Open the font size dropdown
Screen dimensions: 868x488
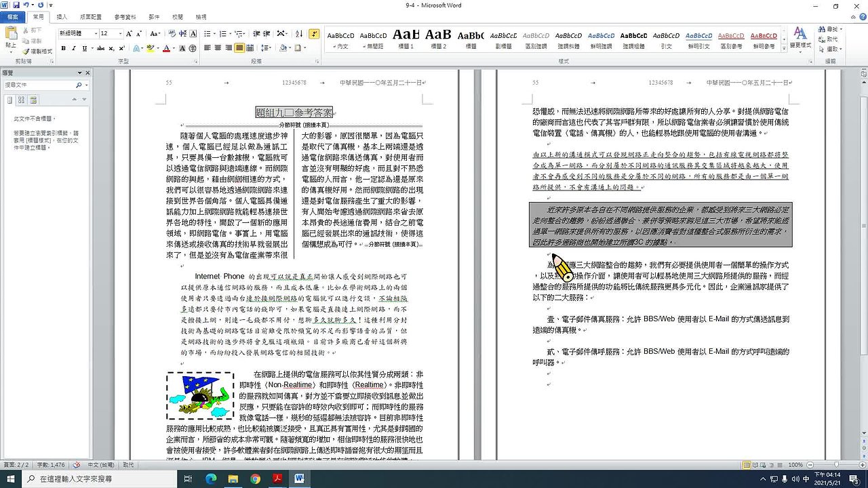click(x=120, y=33)
